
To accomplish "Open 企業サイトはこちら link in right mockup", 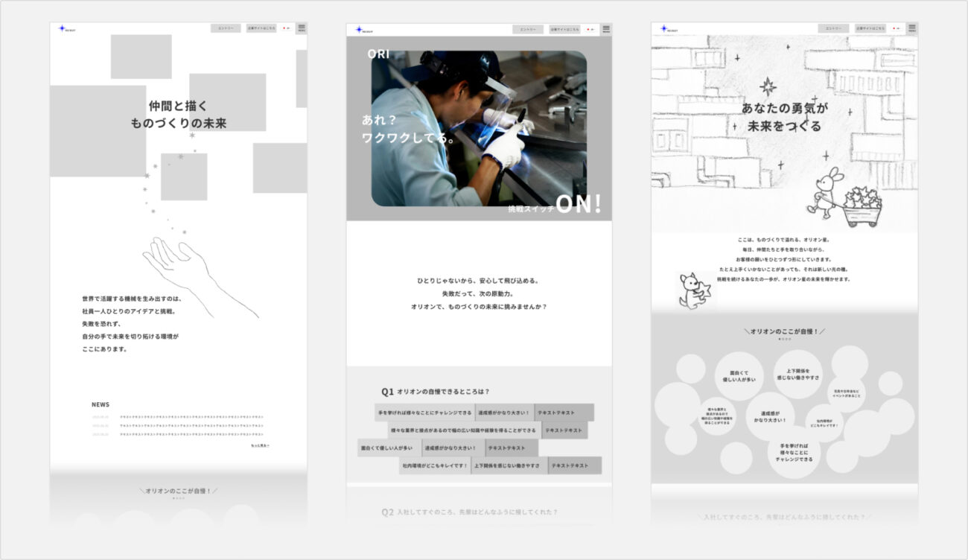I will click(x=870, y=28).
